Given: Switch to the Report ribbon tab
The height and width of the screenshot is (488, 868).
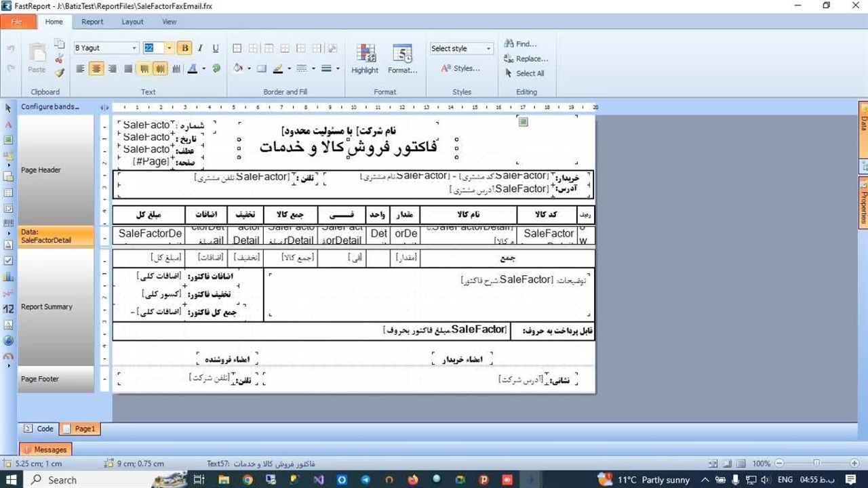Looking at the screenshot, I should click(92, 22).
